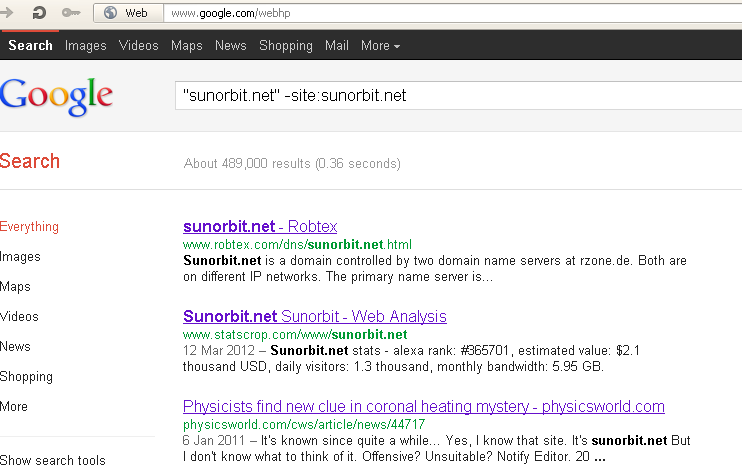This screenshot has width=742, height=472.
Task: Click the Web globe badge in address bar
Action: pos(129,13)
